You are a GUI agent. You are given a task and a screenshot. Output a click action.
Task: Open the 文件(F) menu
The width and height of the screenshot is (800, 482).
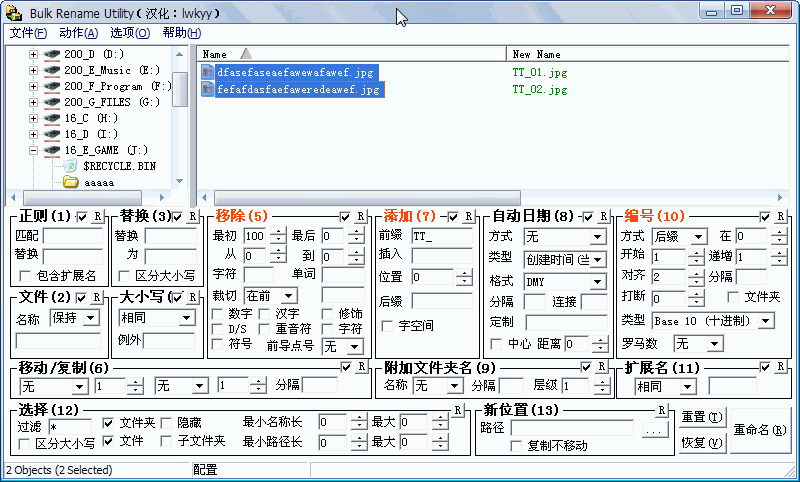[29, 33]
